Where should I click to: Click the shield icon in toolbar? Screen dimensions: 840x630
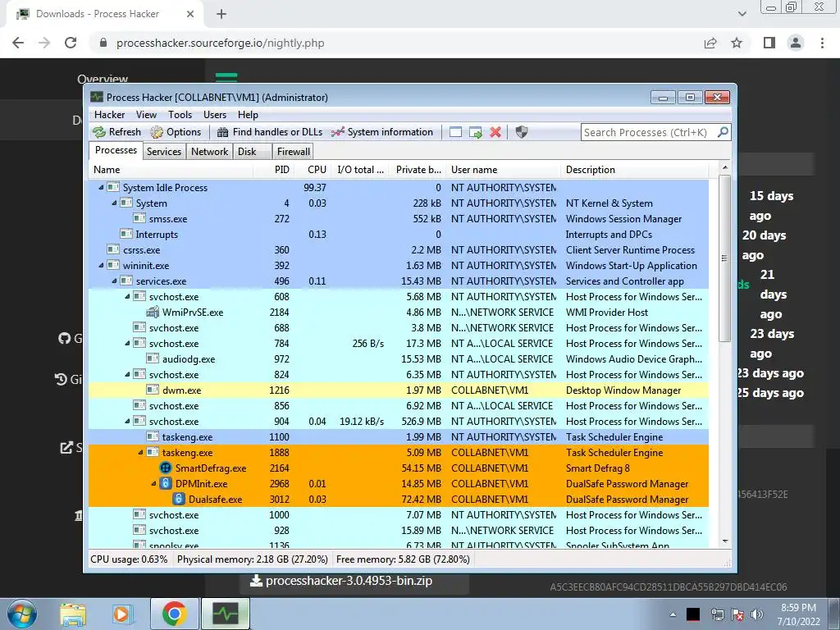pos(521,132)
